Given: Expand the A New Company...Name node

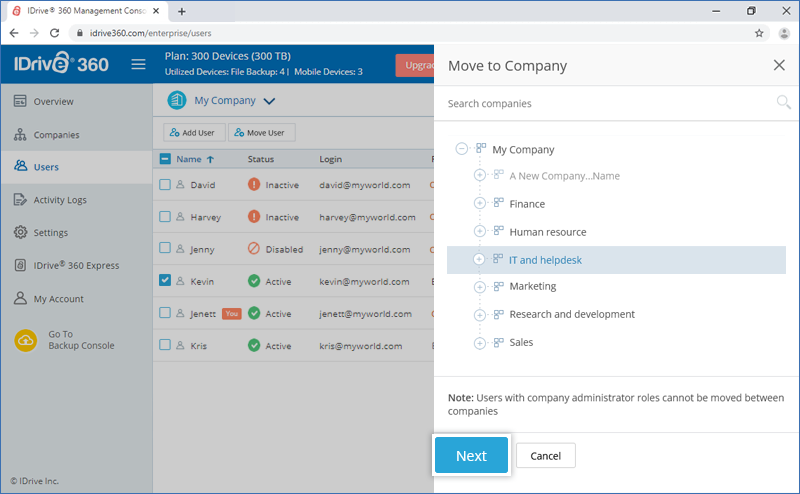Looking at the screenshot, I should (479, 175).
